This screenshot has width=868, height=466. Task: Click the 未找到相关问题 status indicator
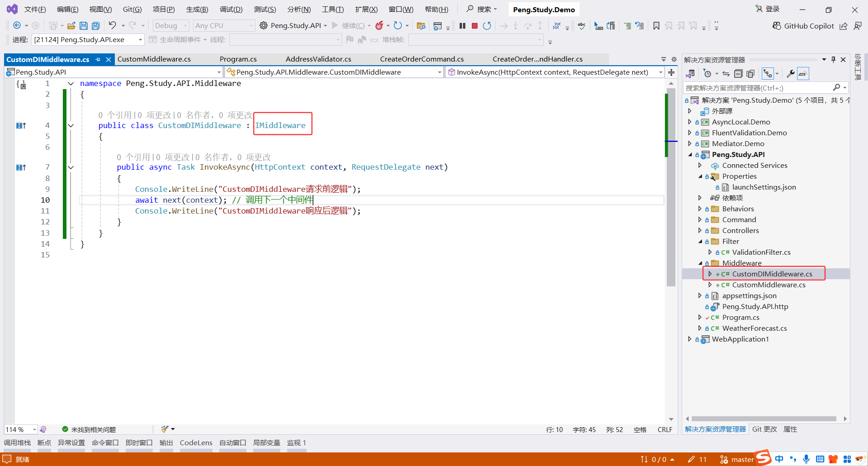89,429
